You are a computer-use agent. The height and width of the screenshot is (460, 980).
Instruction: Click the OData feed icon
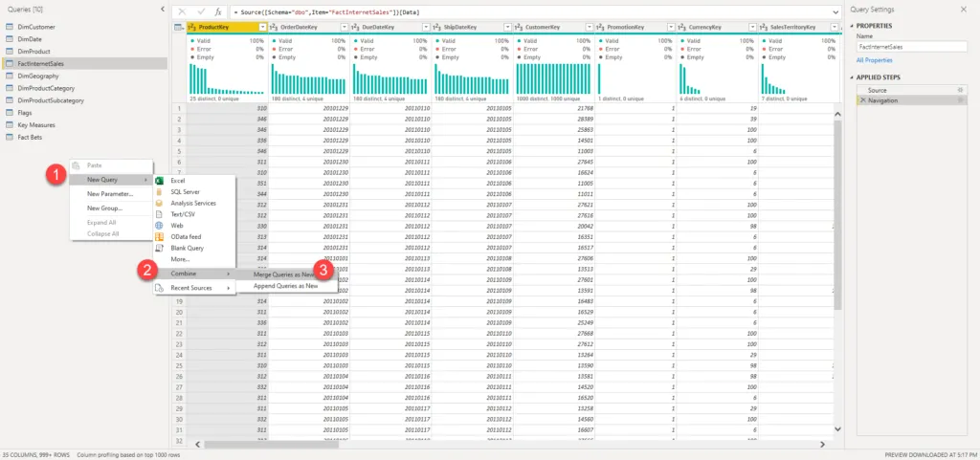[x=160, y=236]
